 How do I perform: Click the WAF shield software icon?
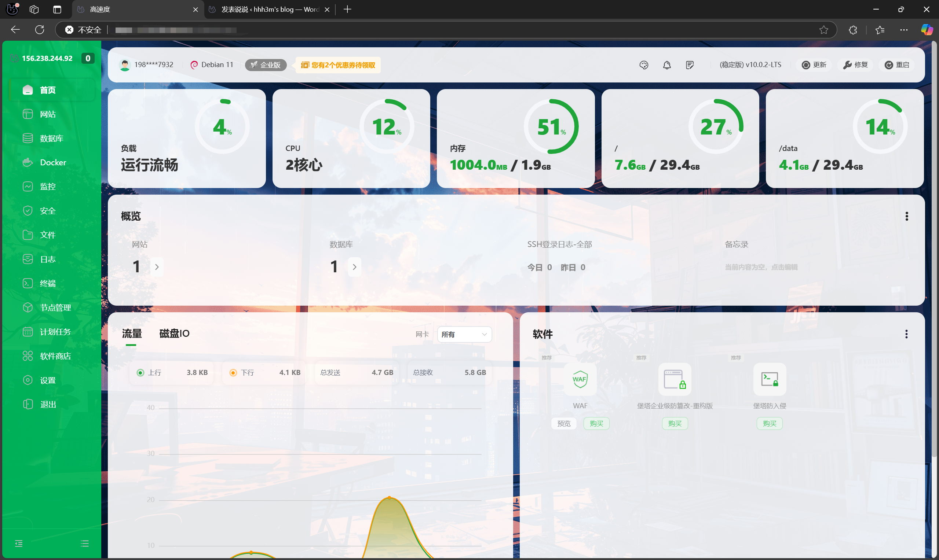tap(580, 379)
